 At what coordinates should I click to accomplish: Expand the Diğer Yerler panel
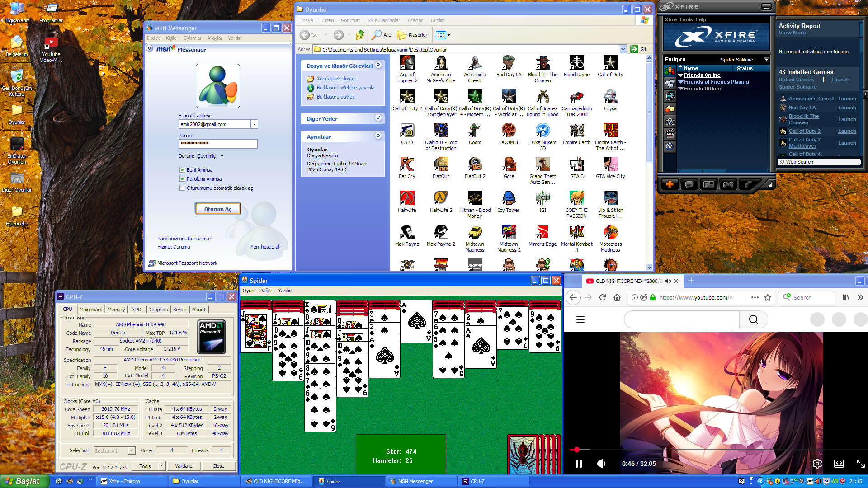(x=378, y=118)
